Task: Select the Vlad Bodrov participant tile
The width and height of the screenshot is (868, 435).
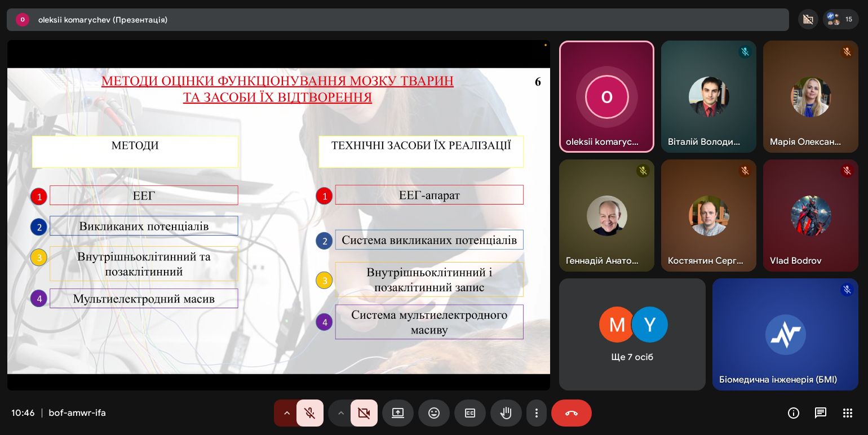Action: tap(811, 215)
